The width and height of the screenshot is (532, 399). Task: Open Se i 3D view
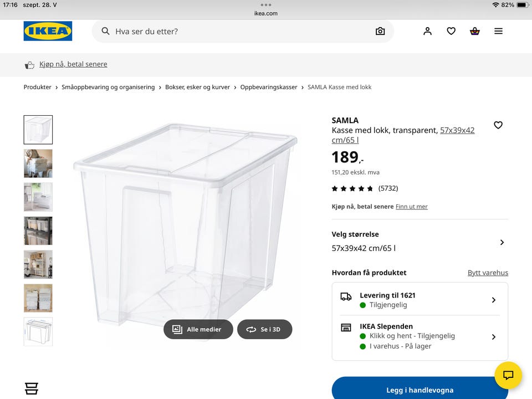click(264, 329)
